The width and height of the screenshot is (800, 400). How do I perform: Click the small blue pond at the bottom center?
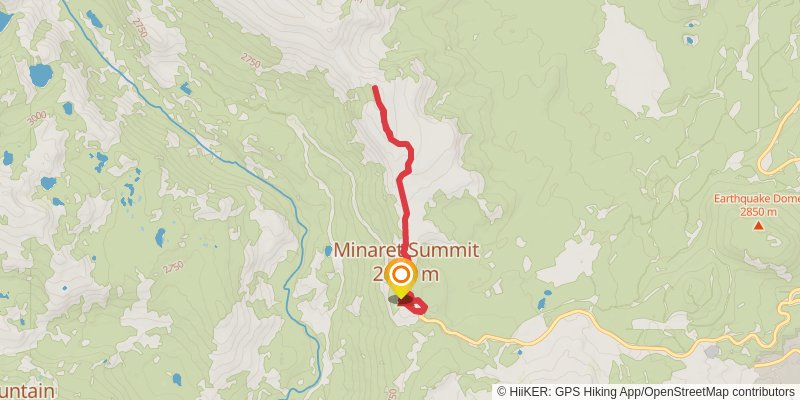pos(177,379)
